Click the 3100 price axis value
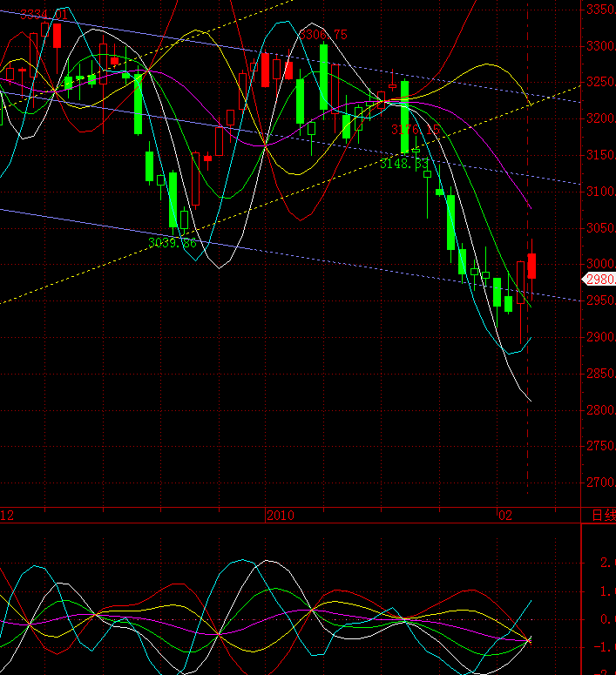The image size is (616, 675). (601, 192)
